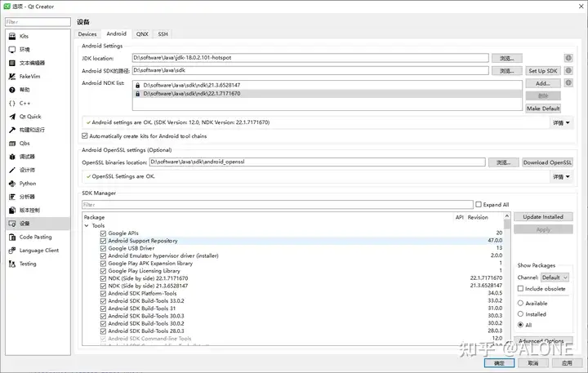Click the web icon beside Set Up SDK
588x373 pixels.
pyautogui.click(x=568, y=70)
